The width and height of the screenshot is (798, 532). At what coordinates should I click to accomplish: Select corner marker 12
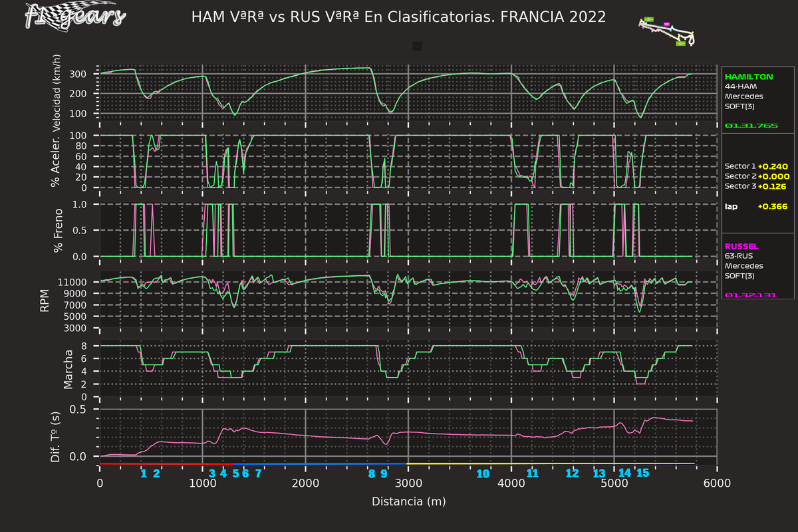click(x=572, y=473)
